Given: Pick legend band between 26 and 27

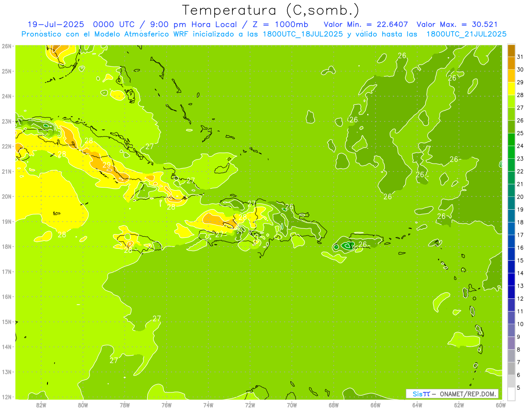Looking at the screenshot, I should pos(511,114).
